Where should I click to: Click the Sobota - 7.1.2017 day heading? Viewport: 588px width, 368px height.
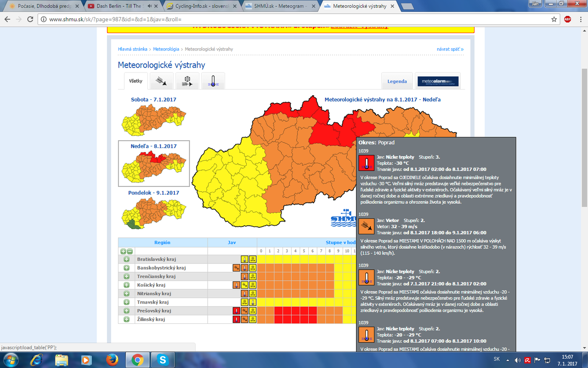153,99
